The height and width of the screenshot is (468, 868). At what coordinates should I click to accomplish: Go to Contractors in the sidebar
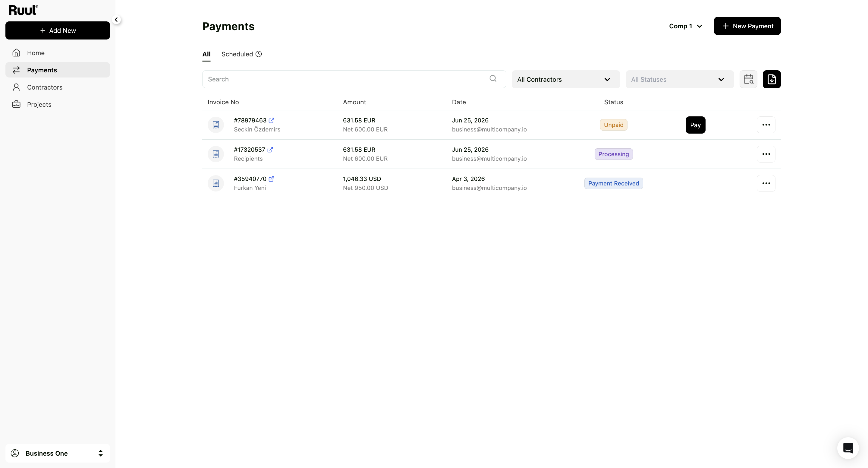coord(58,87)
